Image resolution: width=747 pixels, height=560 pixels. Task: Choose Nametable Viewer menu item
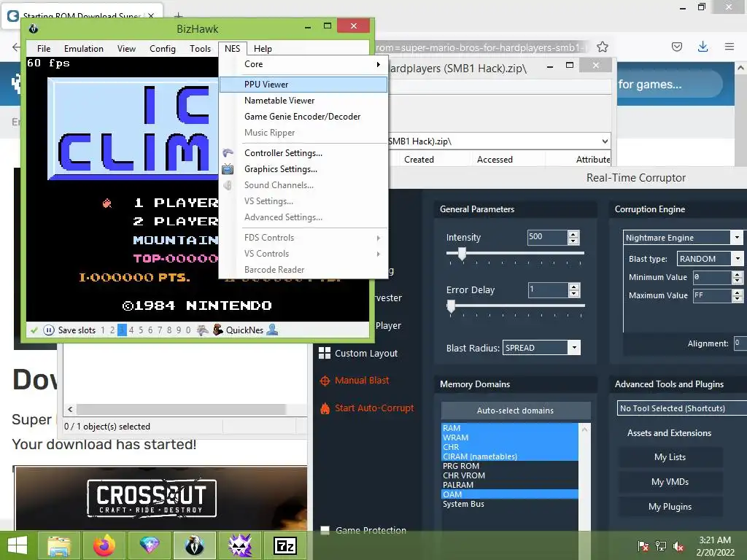tap(303, 101)
